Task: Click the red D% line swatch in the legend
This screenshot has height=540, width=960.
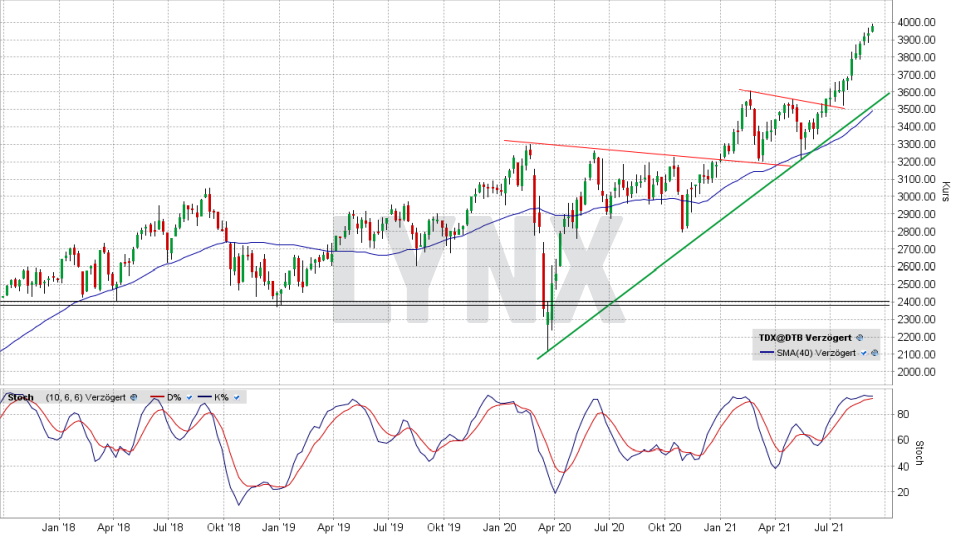Action: tap(157, 397)
